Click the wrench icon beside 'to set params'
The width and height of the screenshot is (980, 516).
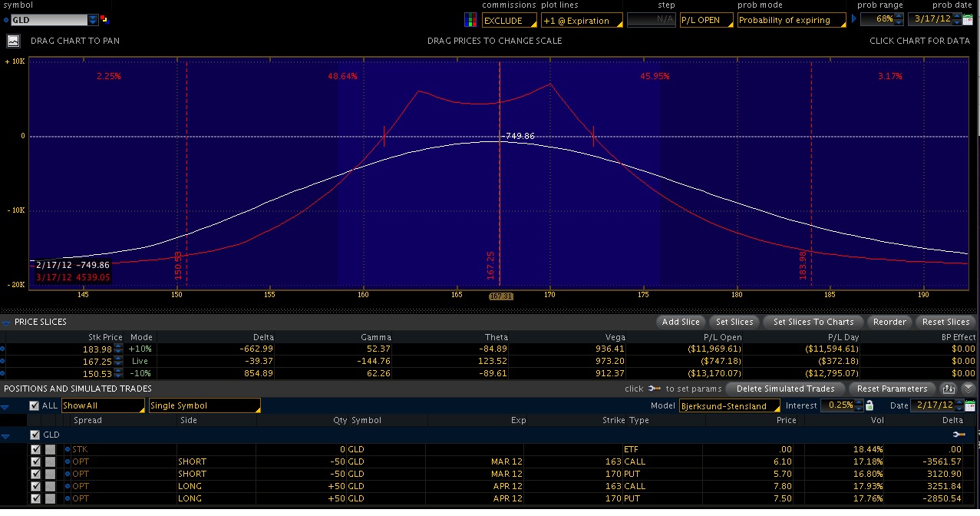click(x=655, y=389)
